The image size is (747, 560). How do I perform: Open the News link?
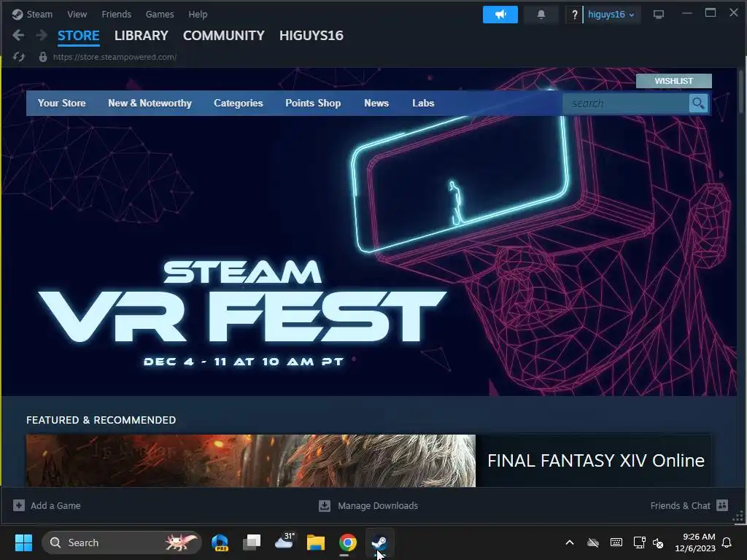click(376, 104)
